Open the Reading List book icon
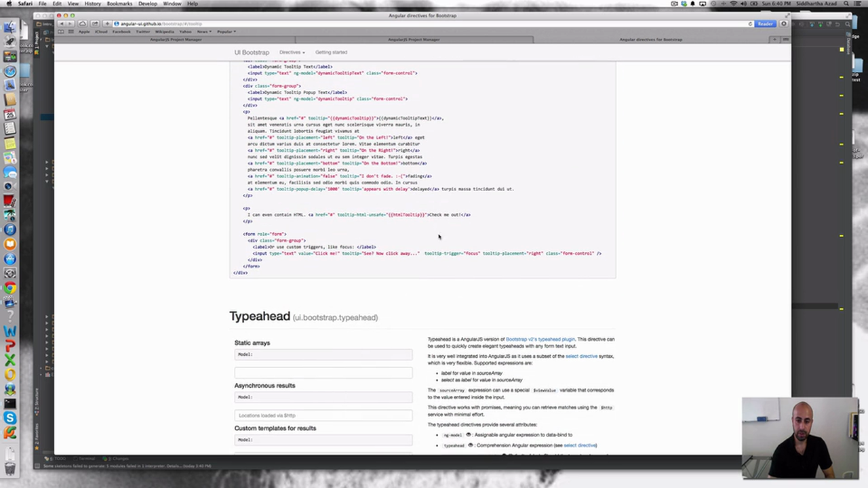868x488 pixels. click(61, 31)
